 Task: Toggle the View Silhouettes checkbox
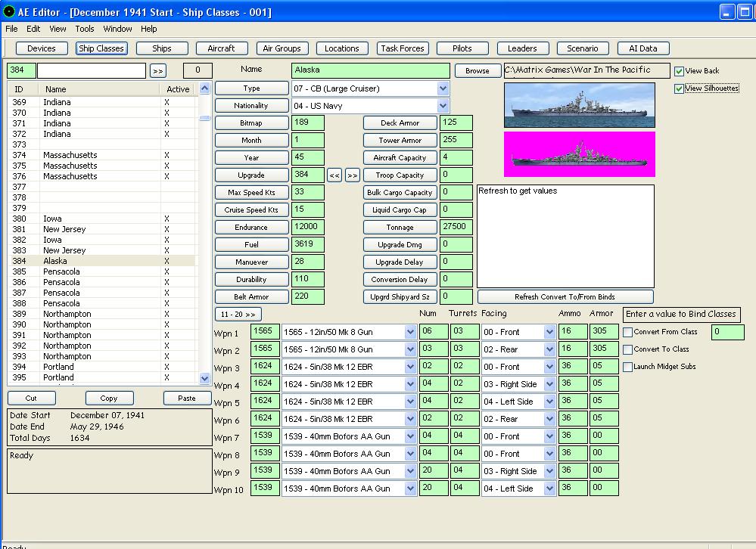[x=679, y=88]
